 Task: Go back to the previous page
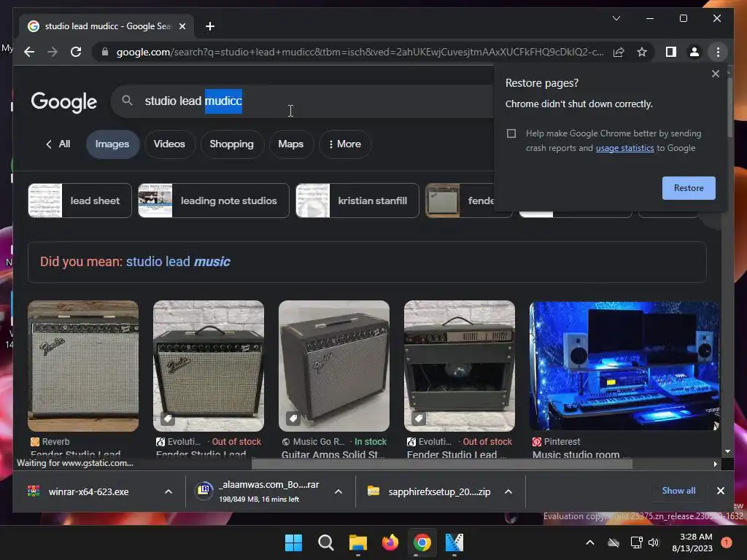pos(29,52)
